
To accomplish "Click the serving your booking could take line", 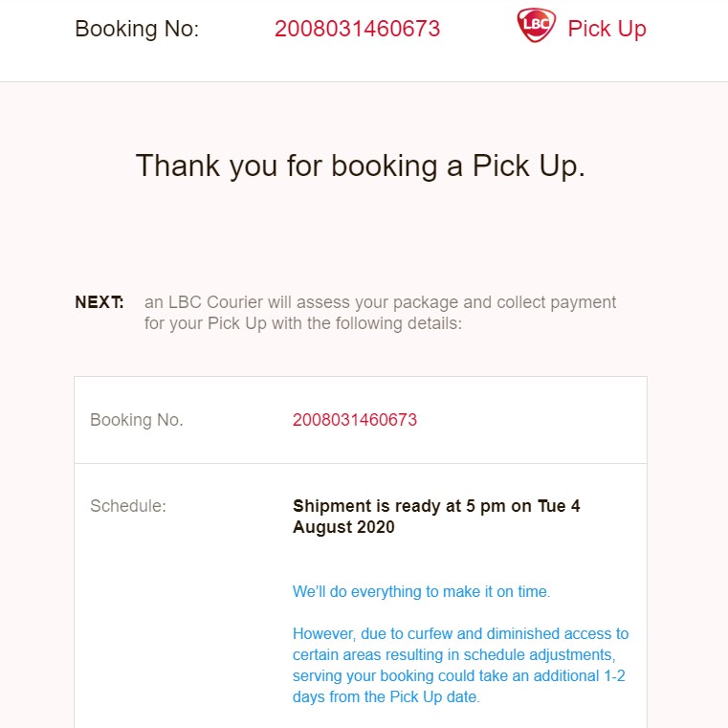I will [x=459, y=675].
